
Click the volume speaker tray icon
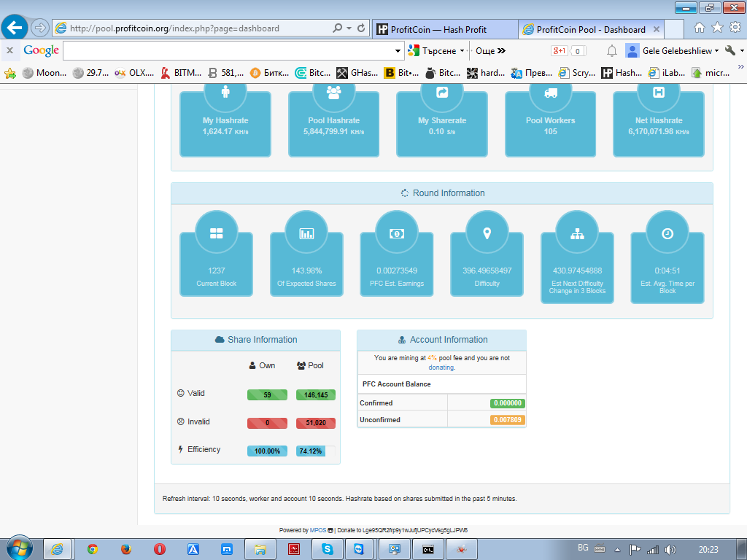[670, 550]
